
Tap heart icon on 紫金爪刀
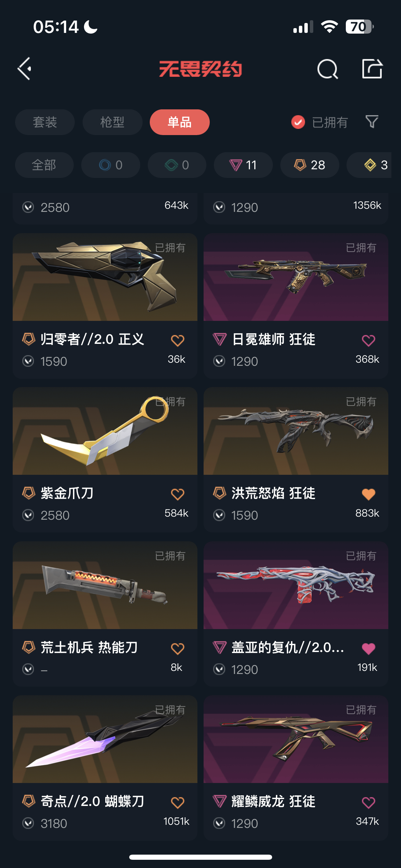[178, 494]
